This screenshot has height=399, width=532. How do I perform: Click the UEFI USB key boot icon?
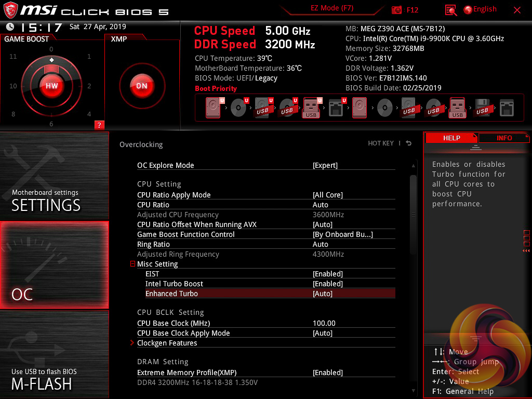(x=312, y=108)
